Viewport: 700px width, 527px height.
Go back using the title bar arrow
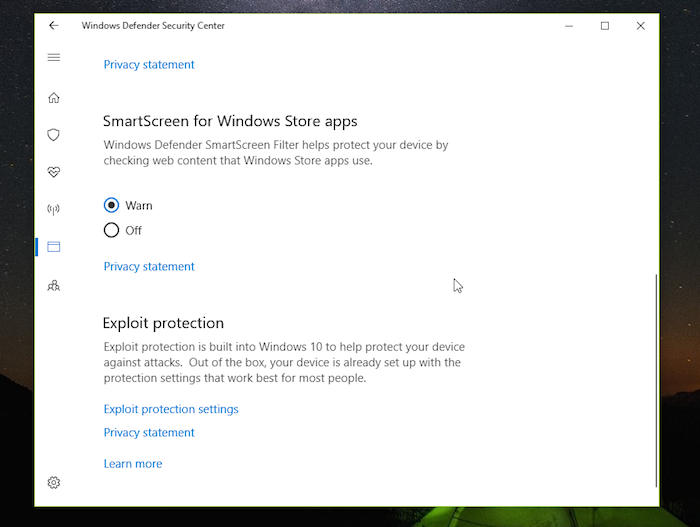coord(54,25)
